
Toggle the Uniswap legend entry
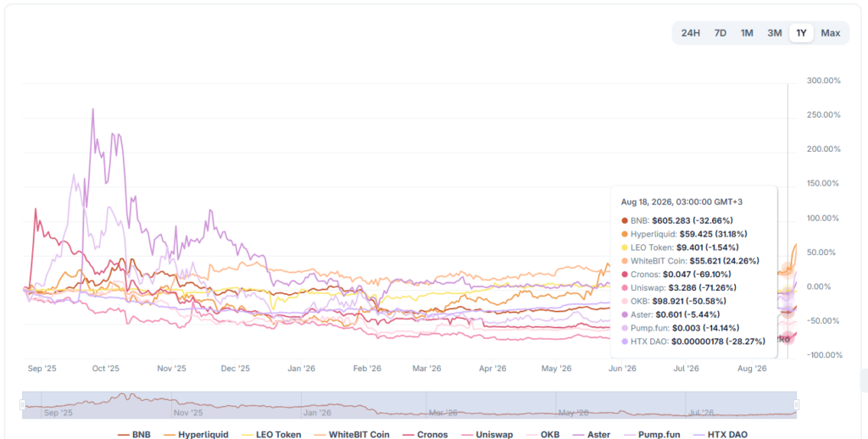pos(486,435)
